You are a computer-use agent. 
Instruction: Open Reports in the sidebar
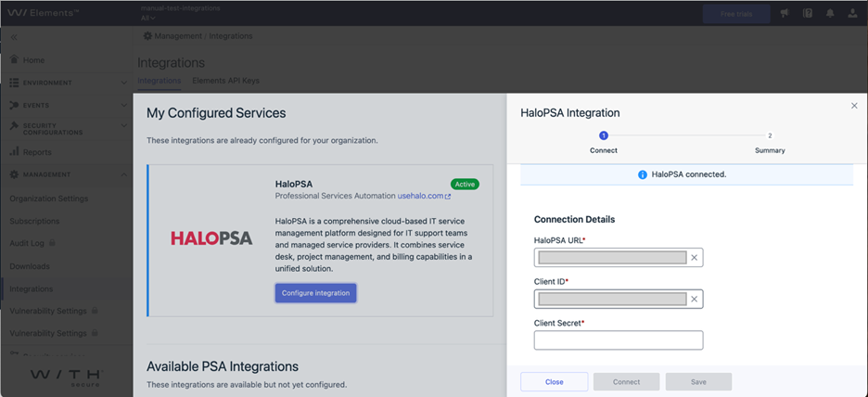pyautogui.click(x=37, y=152)
